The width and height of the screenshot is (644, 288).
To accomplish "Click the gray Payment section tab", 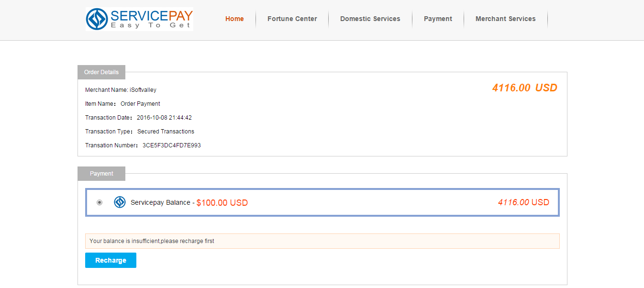I will [x=101, y=174].
